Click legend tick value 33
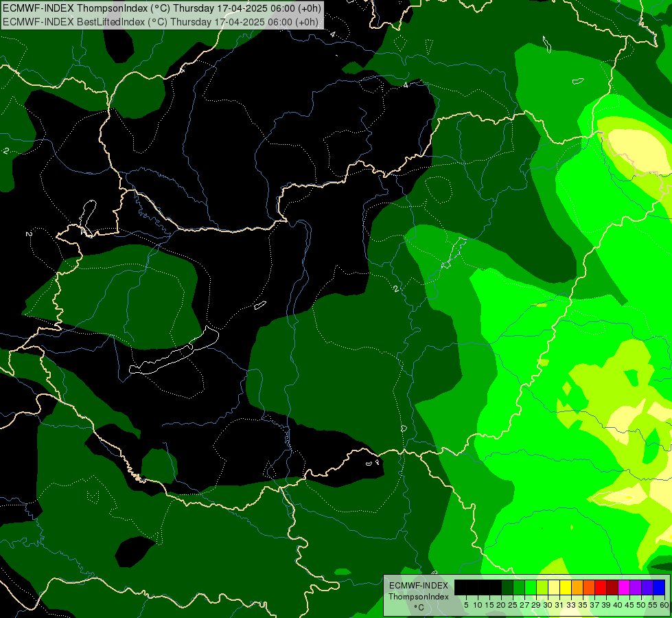Screen dimensions: 672x618 [571, 605]
